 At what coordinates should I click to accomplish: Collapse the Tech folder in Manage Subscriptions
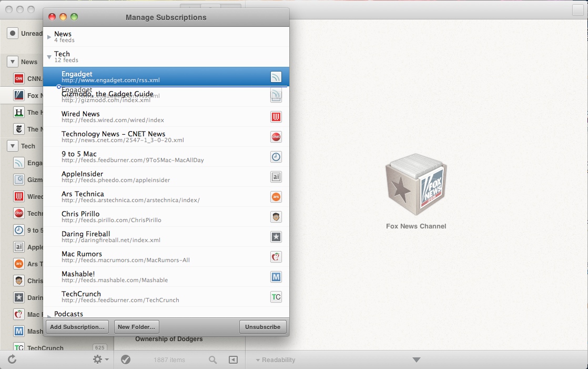49,57
